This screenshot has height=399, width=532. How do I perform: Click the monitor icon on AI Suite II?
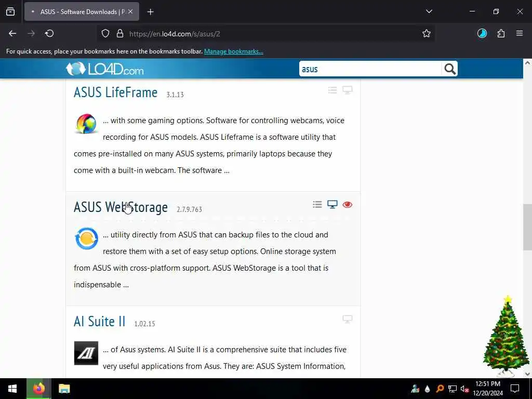[348, 319]
